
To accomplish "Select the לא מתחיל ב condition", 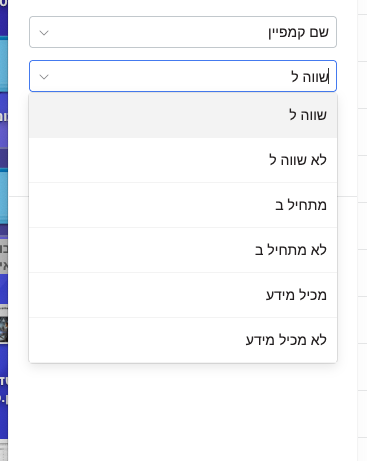I will point(183,250).
